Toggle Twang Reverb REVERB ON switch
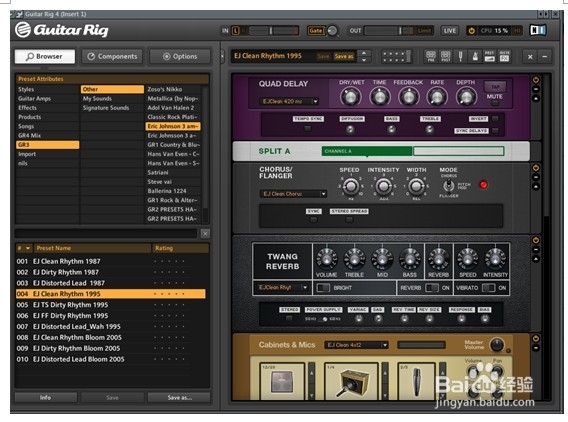Image resolution: width=568 pixels, height=422 pixels. (x=431, y=288)
